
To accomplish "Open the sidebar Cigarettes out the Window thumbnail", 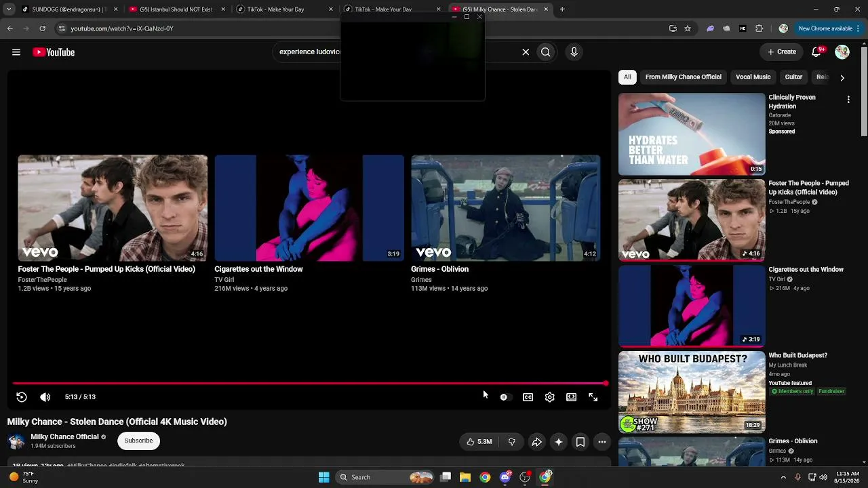I will 692,306.
